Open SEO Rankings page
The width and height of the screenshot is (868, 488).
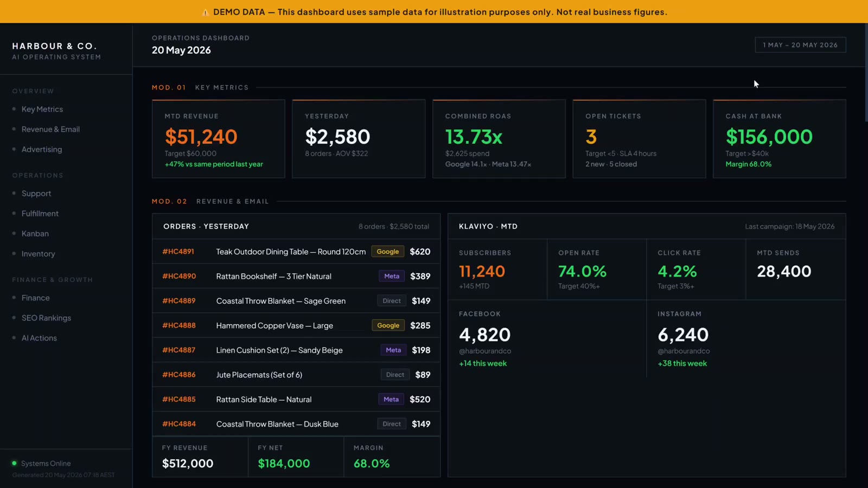(46, 318)
